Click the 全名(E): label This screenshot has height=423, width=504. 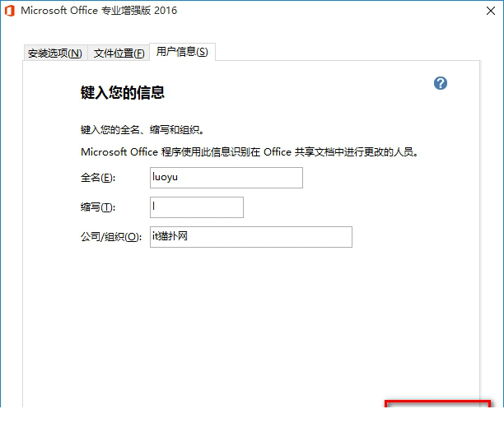(98, 178)
